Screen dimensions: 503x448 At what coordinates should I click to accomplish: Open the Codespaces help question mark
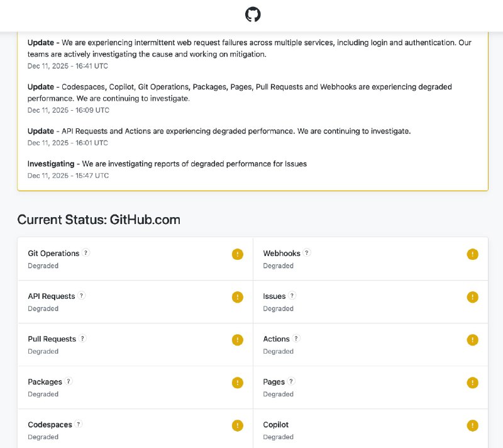pyautogui.click(x=78, y=424)
